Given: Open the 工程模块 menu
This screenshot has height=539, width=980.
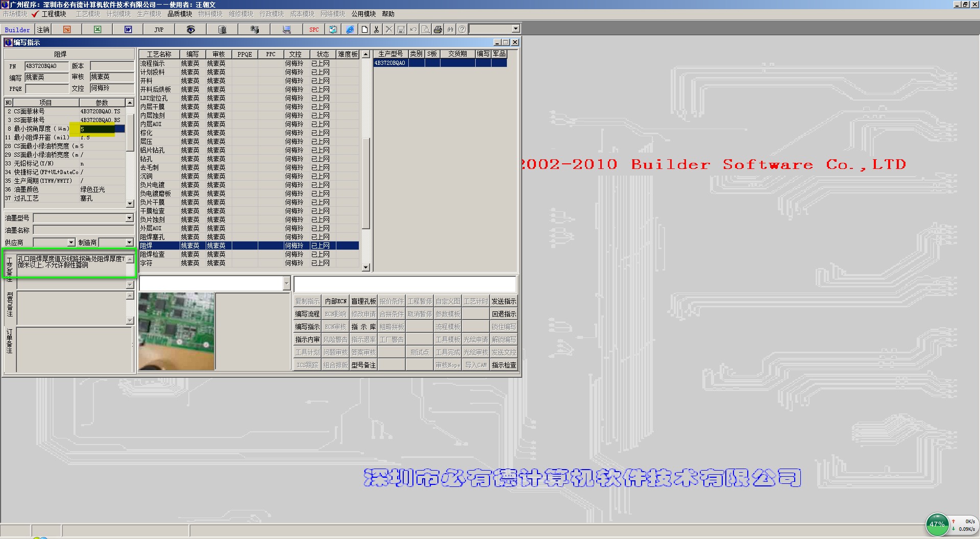Looking at the screenshot, I should (54, 14).
